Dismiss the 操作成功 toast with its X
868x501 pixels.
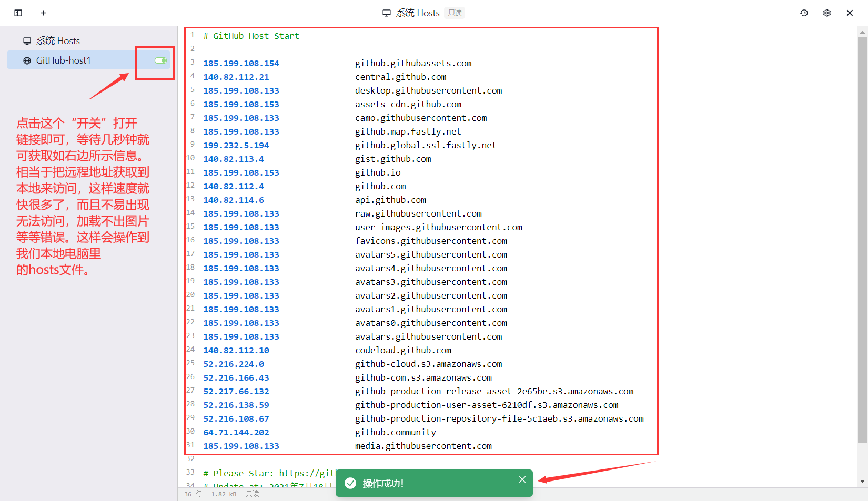[x=522, y=479]
